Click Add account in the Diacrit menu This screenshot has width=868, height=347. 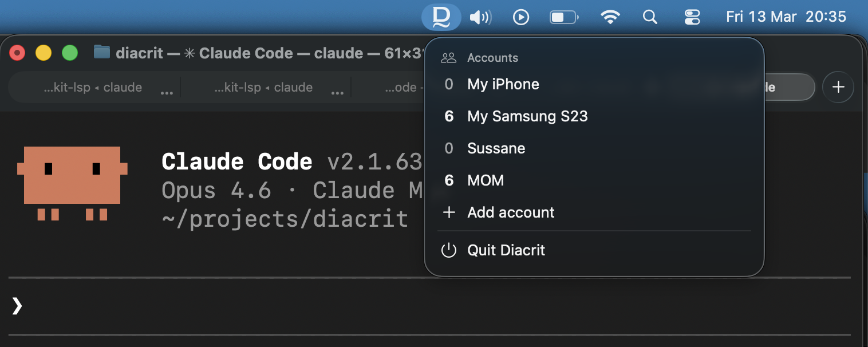tap(511, 212)
